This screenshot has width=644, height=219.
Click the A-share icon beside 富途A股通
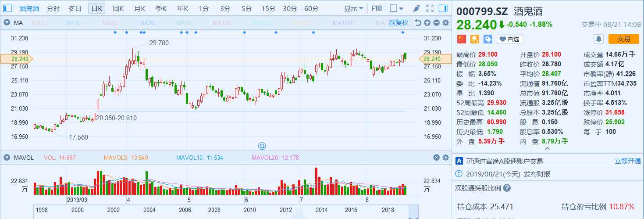coord(459,161)
